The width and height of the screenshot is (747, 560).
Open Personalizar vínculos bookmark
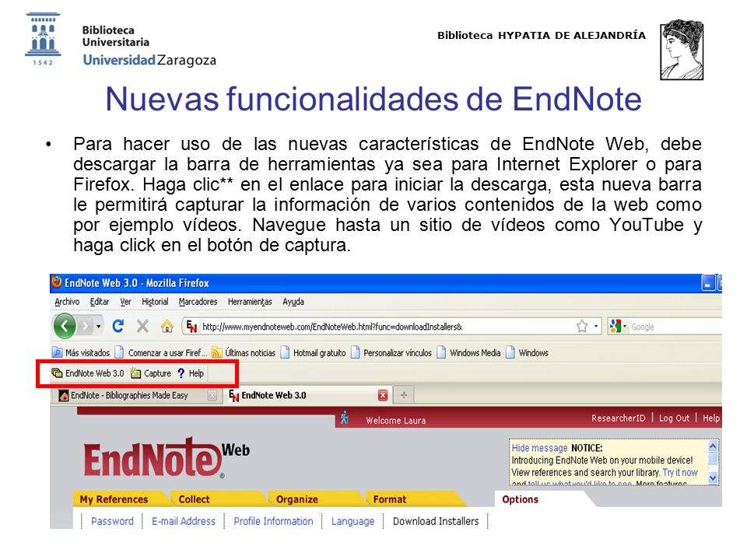tap(391, 353)
